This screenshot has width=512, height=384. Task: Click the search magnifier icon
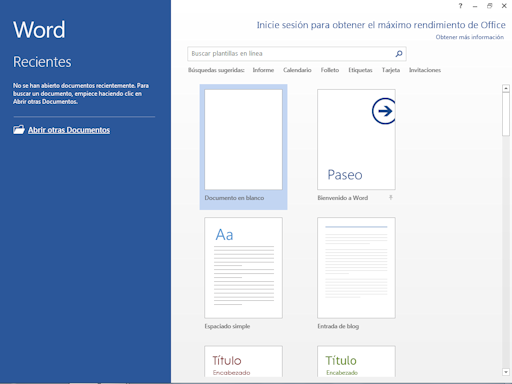(399, 54)
